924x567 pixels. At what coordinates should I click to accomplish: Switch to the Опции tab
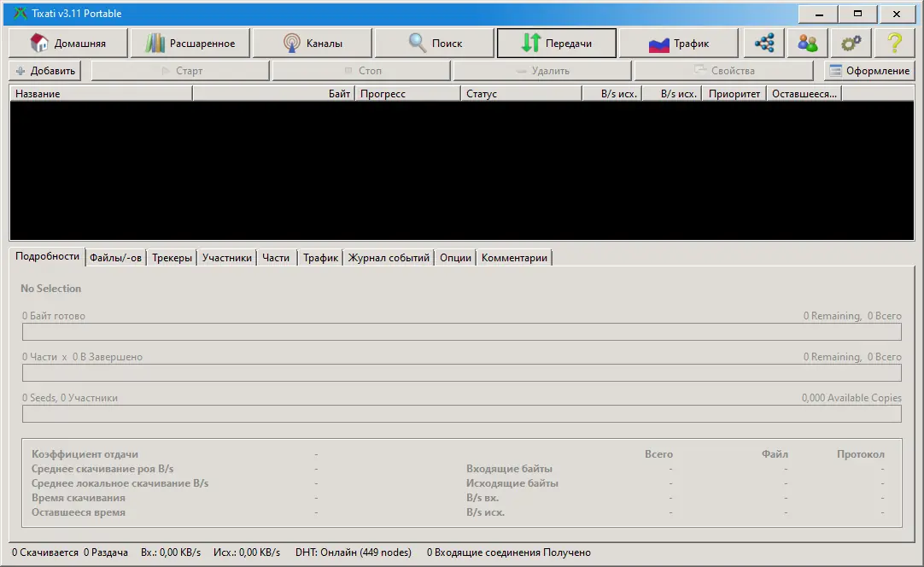(455, 258)
